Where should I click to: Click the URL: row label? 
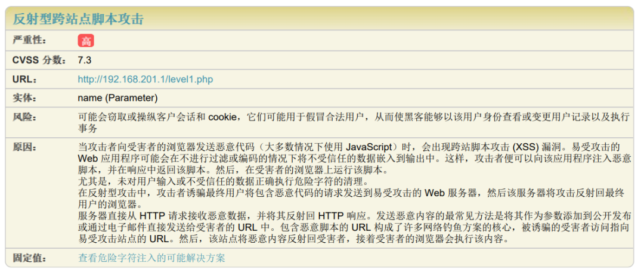click(x=24, y=79)
